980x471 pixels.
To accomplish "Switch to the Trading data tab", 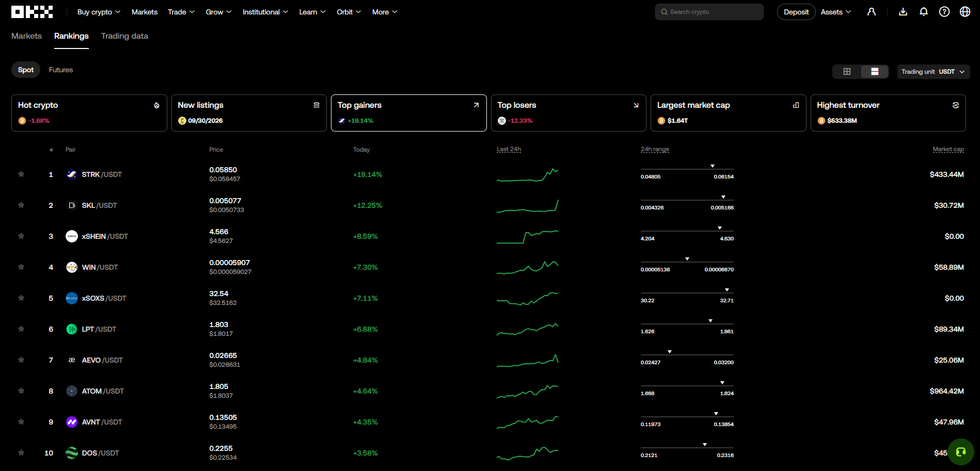I will pos(124,36).
